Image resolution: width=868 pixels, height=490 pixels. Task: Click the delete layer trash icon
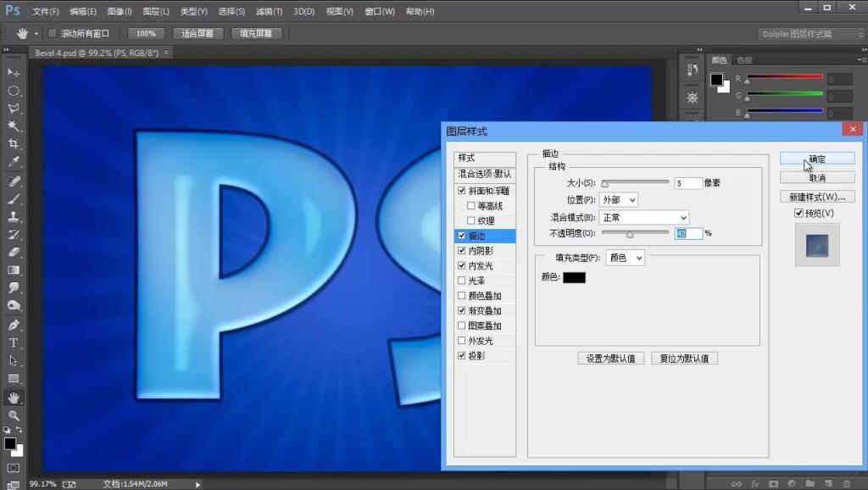click(x=847, y=484)
